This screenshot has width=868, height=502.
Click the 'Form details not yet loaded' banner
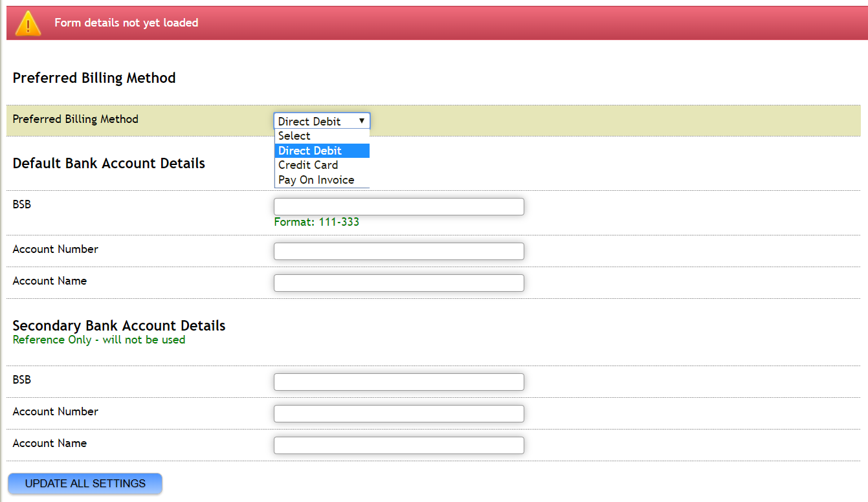pyautogui.click(x=126, y=22)
